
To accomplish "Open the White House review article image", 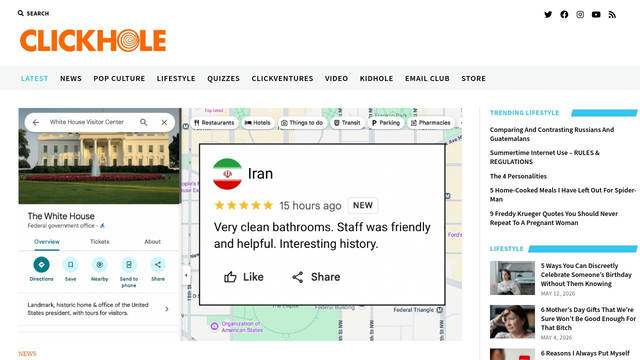I will tap(240, 224).
